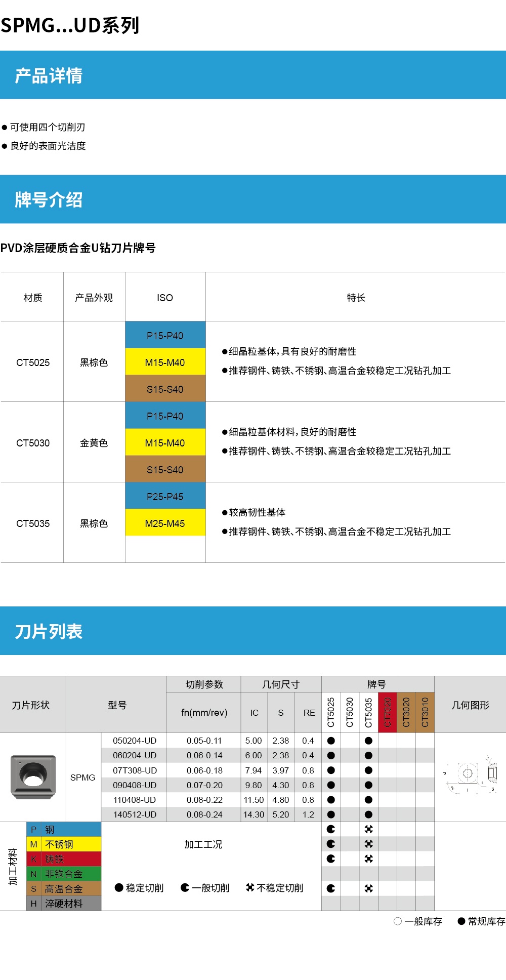Click the 稳定切削 solid circle legend icon

[x=119, y=887]
